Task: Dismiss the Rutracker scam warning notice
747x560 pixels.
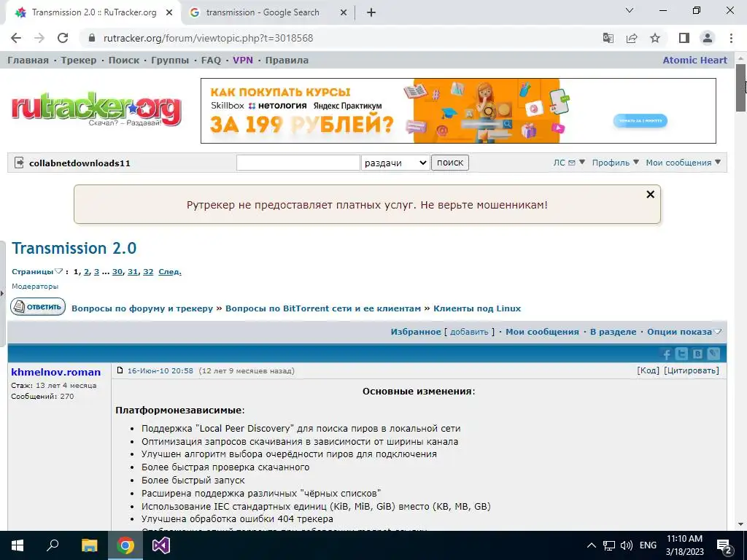Action: point(650,194)
